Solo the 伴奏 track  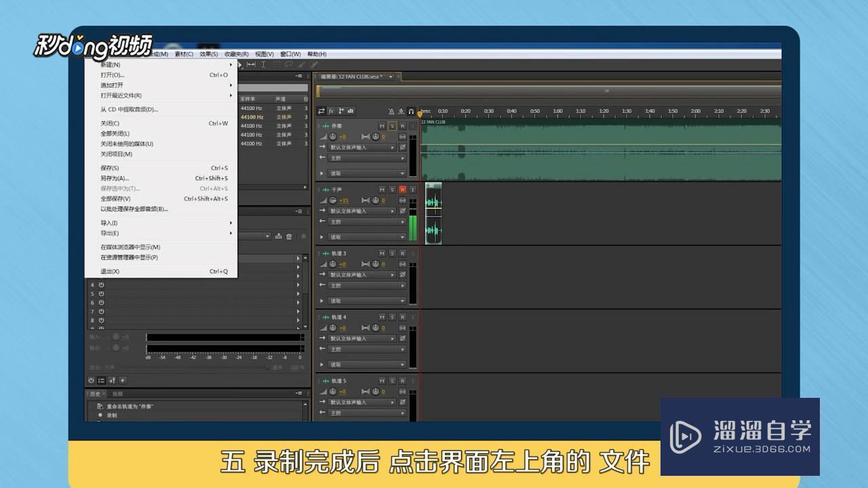click(x=392, y=126)
